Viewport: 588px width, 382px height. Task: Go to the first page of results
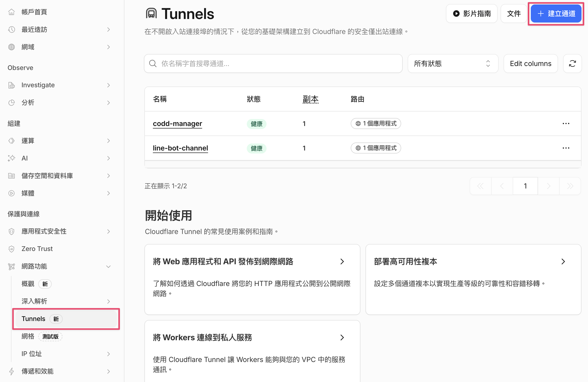480,186
